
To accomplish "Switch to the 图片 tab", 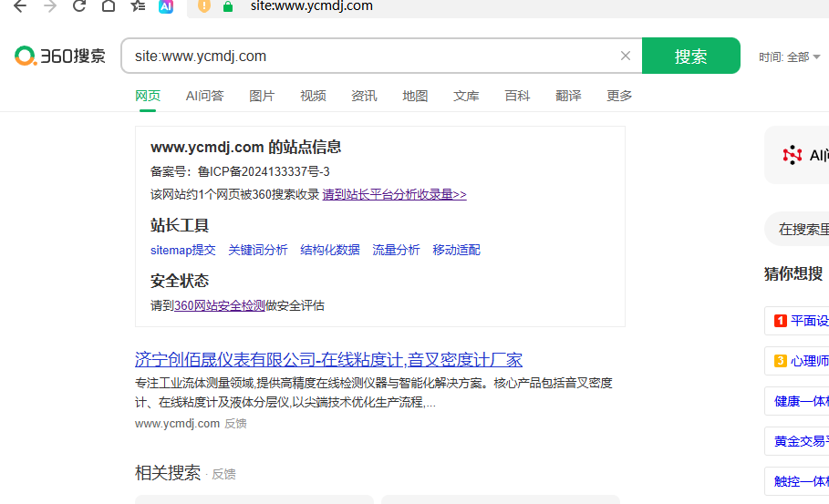I will [262, 96].
